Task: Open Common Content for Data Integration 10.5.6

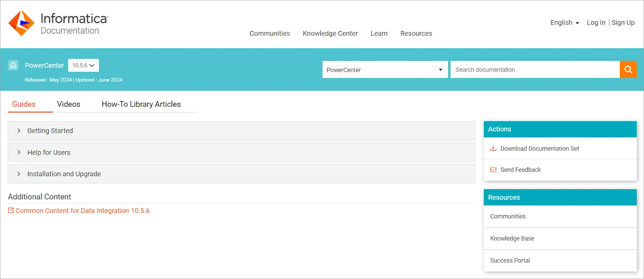Action: 83,211
